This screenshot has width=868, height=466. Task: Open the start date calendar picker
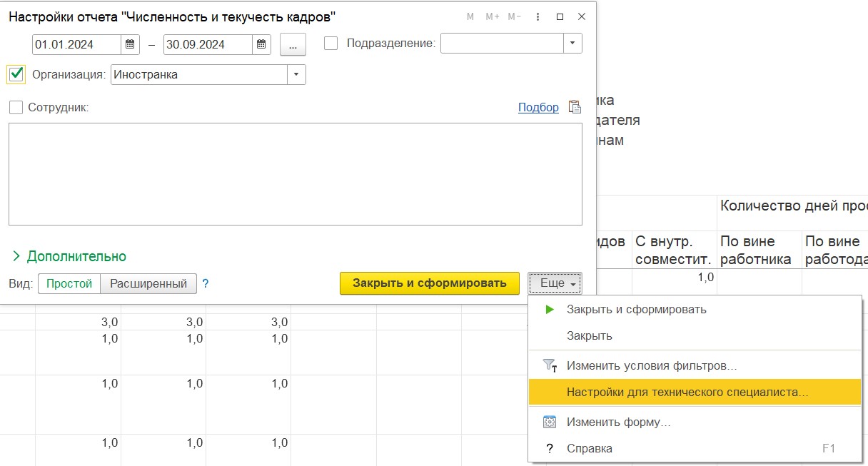(x=131, y=44)
